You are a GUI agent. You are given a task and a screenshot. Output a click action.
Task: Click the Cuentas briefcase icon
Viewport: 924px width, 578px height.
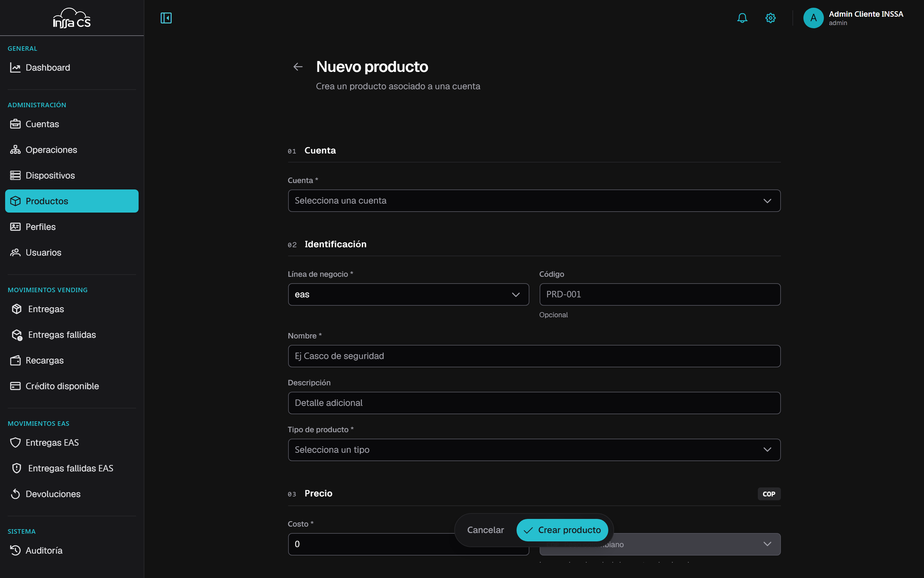(15, 124)
